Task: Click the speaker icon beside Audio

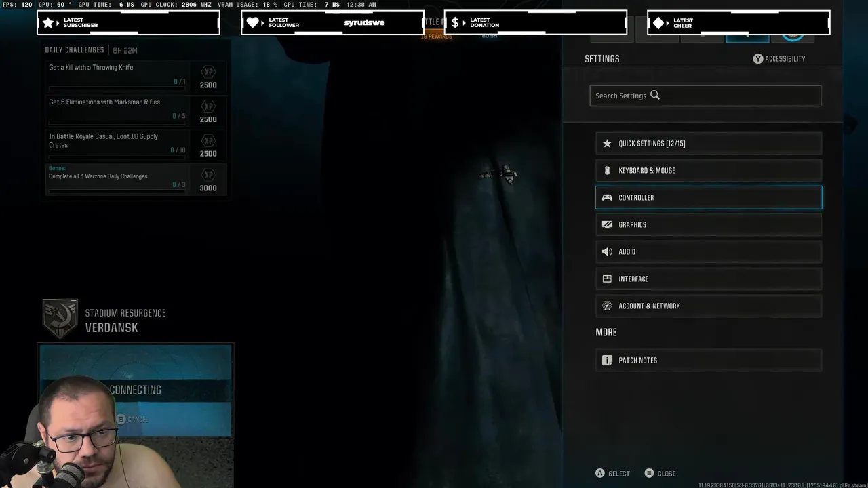Action: [x=607, y=251]
